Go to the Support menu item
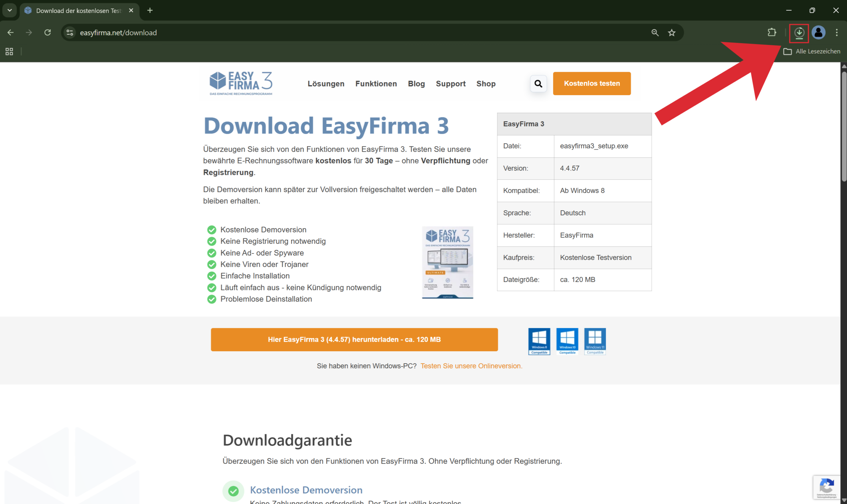 450,84
